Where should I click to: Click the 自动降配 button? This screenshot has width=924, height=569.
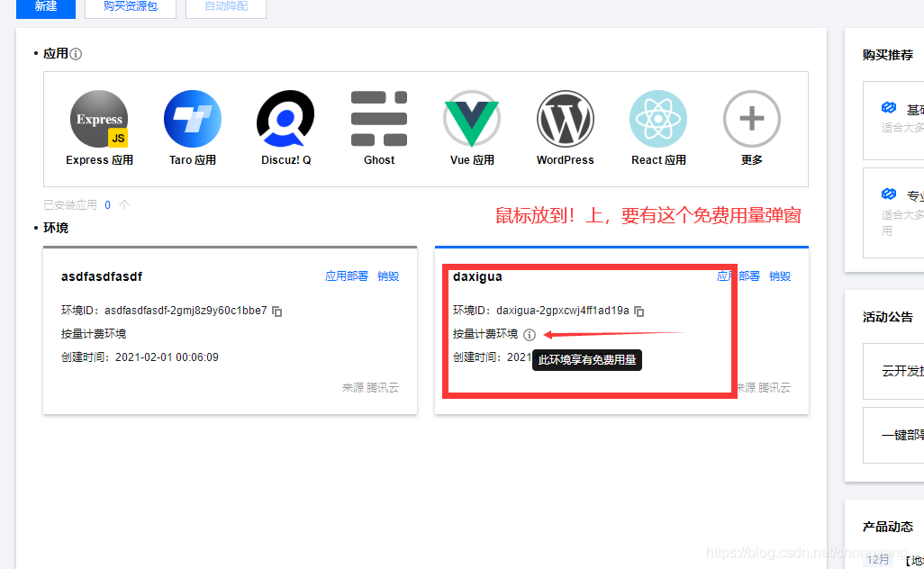tap(226, 6)
